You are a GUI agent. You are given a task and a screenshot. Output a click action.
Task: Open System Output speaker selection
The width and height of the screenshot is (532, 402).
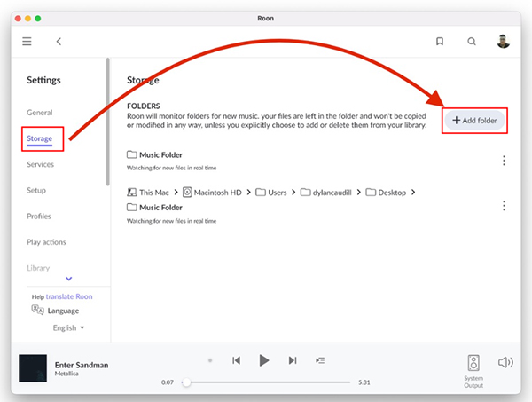click(473, 366)
